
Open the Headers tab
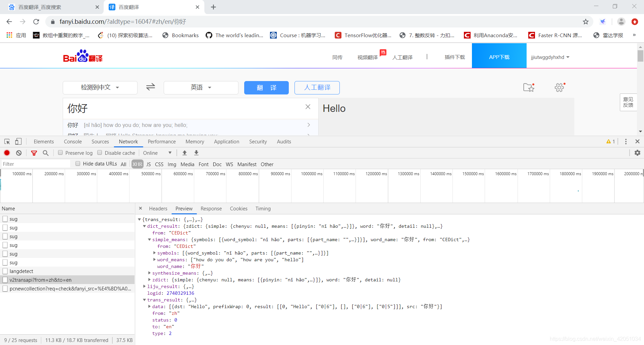[158, 208]
